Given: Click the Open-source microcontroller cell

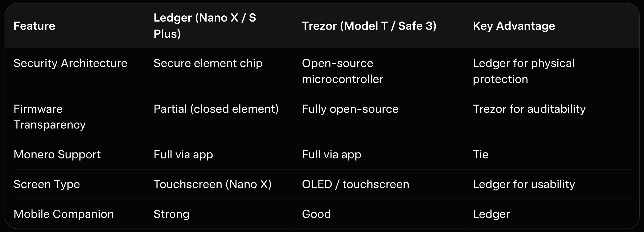Looking at the screenshot, I should (342, 71).
